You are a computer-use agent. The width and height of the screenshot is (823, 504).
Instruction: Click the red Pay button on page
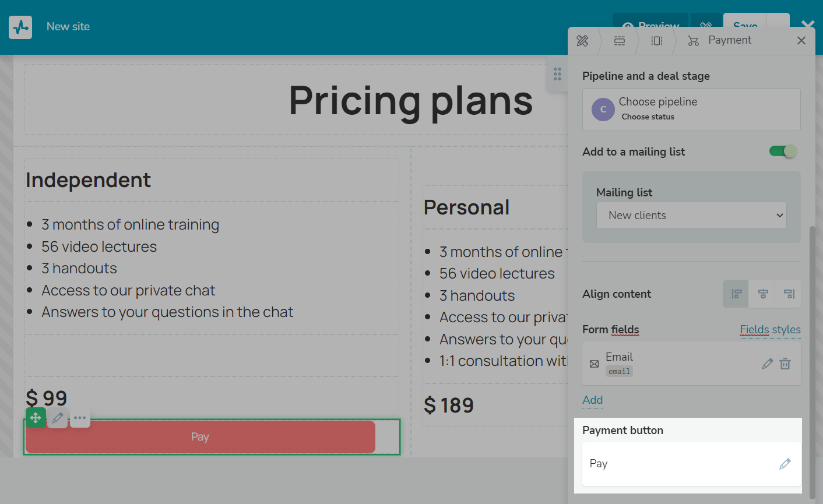pyautogui.click(x=200, y=437)
